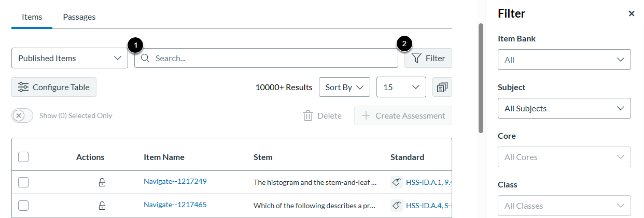The image size is (644, 218).
Task: Switch to the Passages tab
Action: tap(79, 17)
